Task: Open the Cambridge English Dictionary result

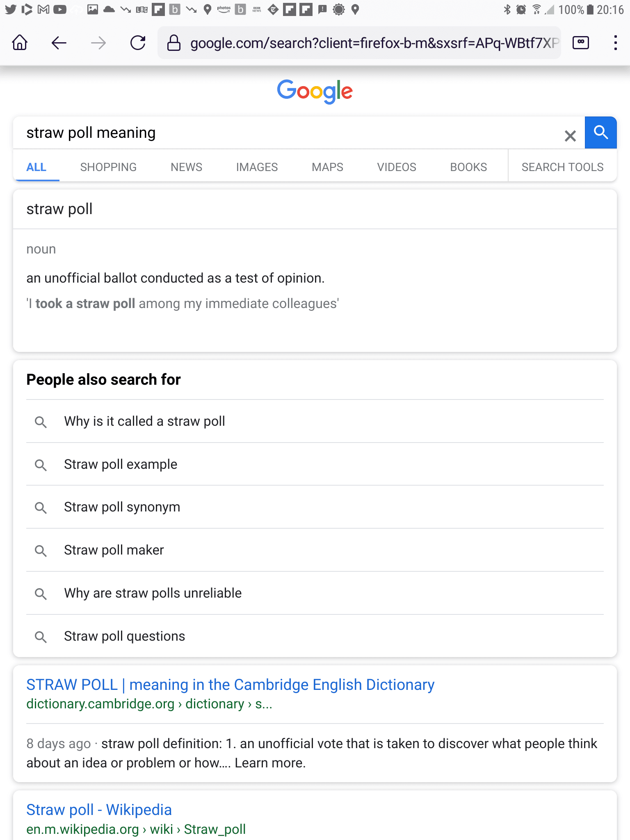Action: click(230, 685)
